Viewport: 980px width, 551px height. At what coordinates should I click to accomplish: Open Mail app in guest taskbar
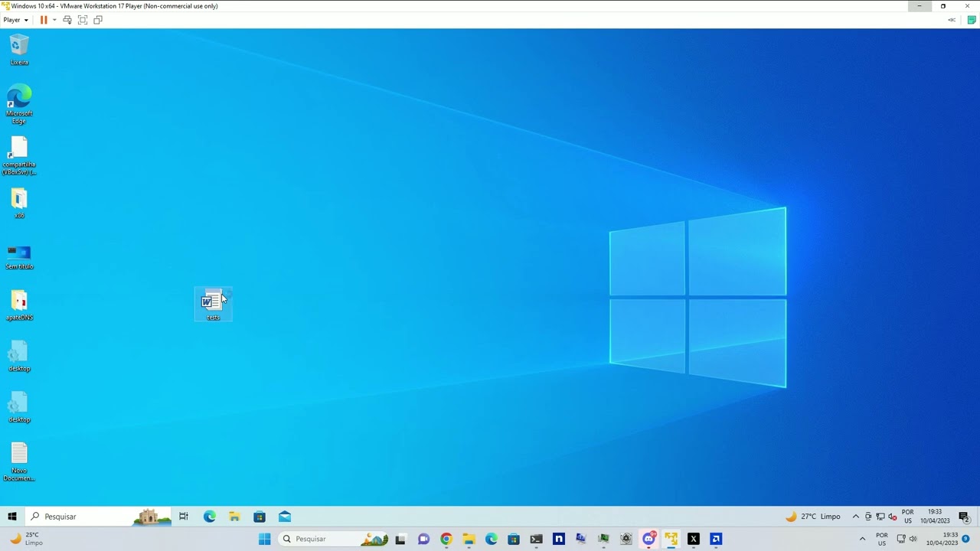[285, 517]
